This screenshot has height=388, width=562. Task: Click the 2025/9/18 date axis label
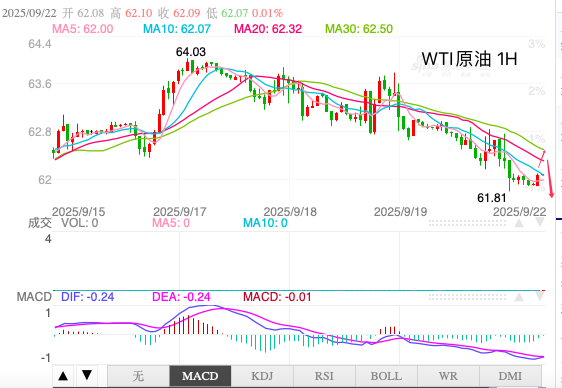coord(290,212)
